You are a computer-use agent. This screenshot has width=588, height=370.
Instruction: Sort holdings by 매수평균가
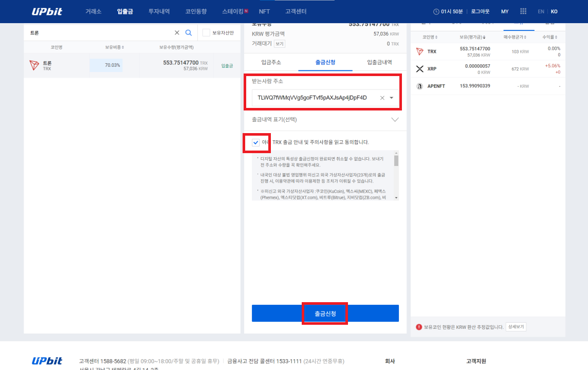515,37
